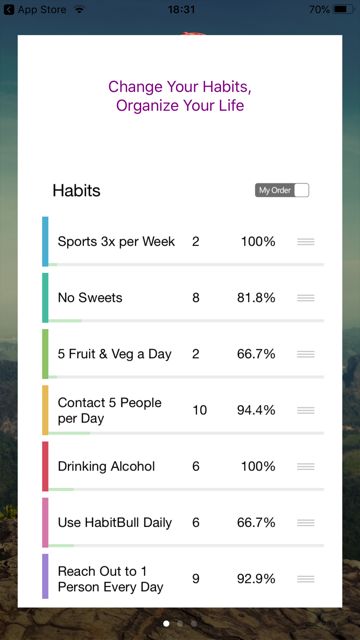
Task: Tap reorder handle for Reach Out habit
Action: [x=306, y=579]
